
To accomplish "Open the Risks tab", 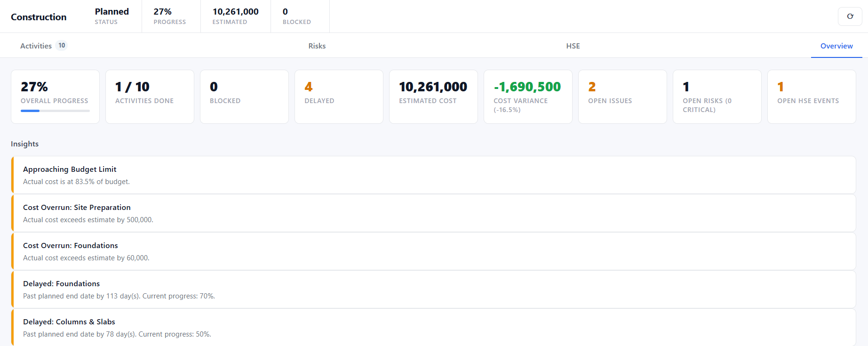I will [317, 46].
